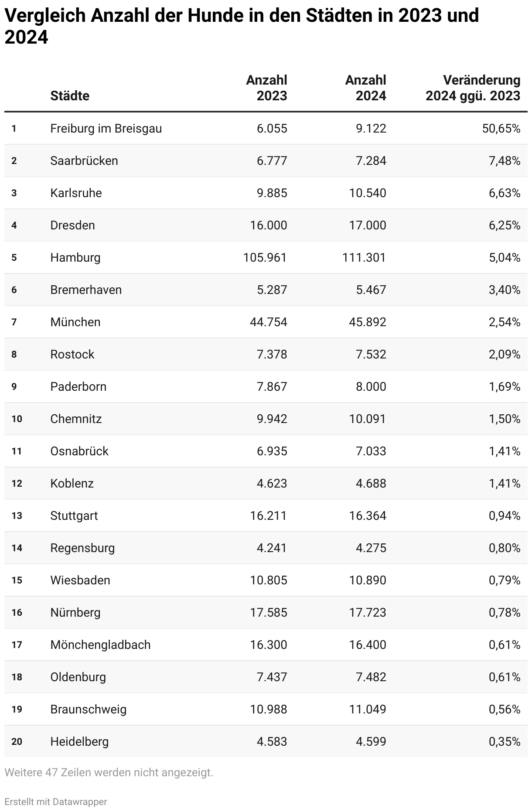This screenshot has width=532, height=812.
Task: Click Stuttgart's 2024 value 16.364
Action: (367, 516)
